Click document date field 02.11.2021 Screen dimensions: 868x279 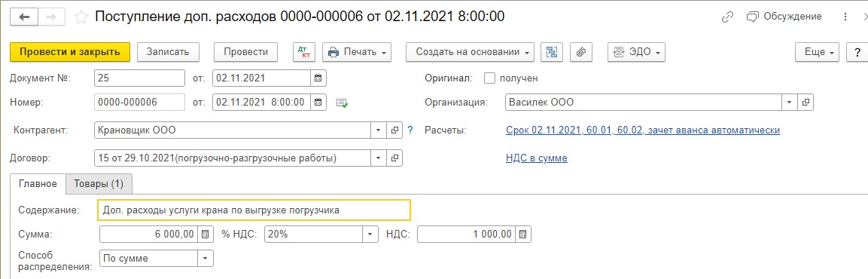(x=261, y=78)
